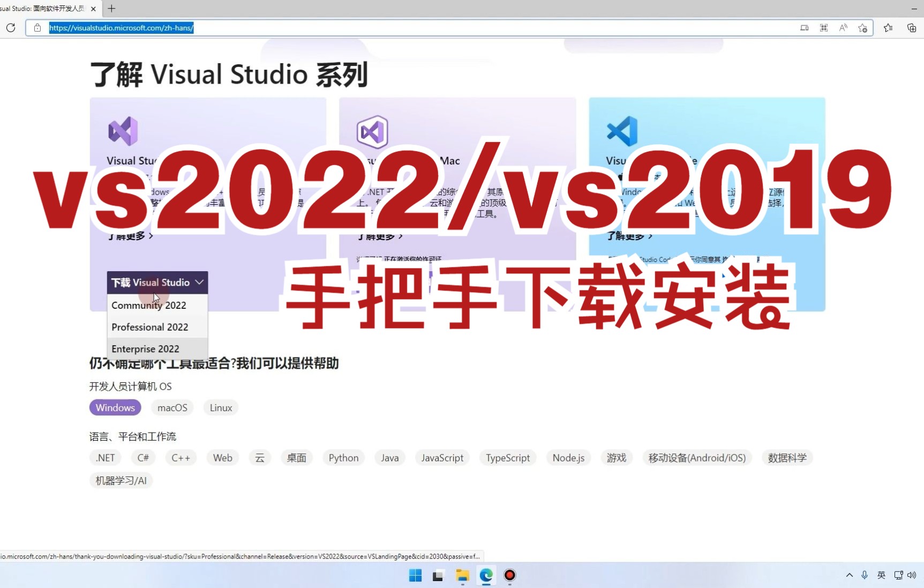This screenshot has width=924, height=588.
Task: Expand the 下载 Visual Studio dropdown
Action: [x=157, y=282]
